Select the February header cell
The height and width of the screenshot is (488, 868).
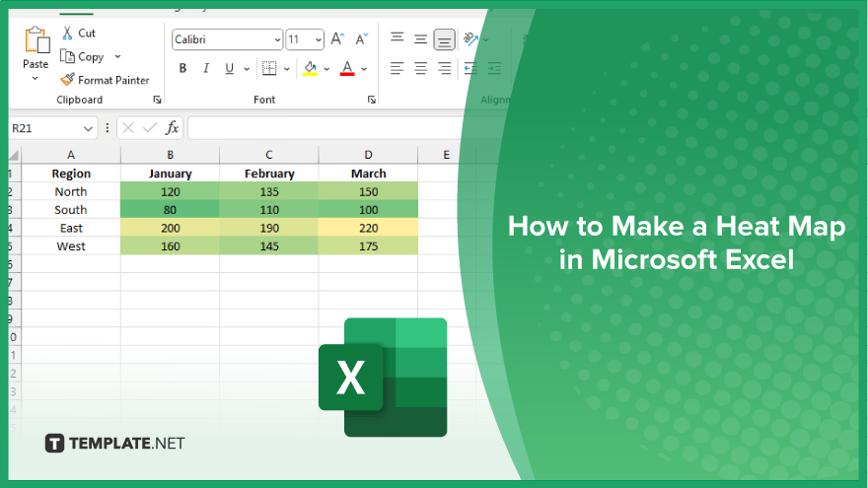pyautogui.click(x=269, y=174)
